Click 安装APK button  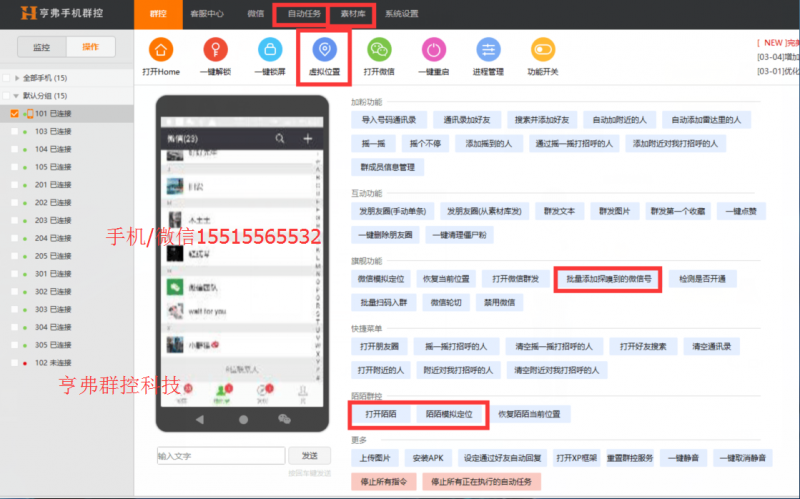tap(428, 458)
